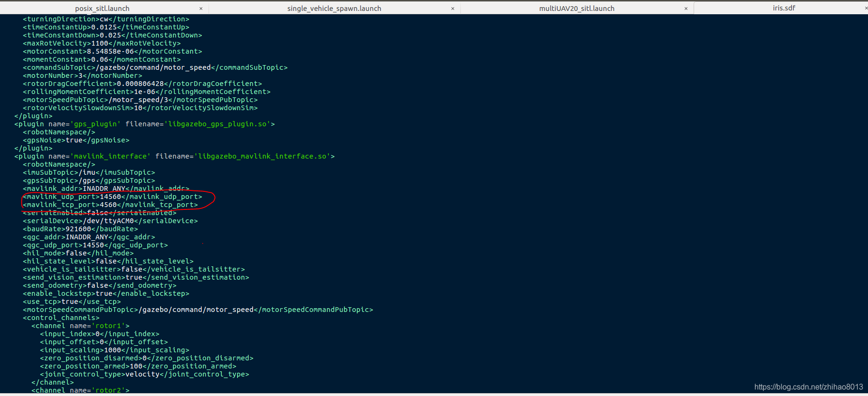Image resolution: width=868 pixels, height=396 pixels.
Task: Click the send_odometry false line
Action: pos(100,285)
